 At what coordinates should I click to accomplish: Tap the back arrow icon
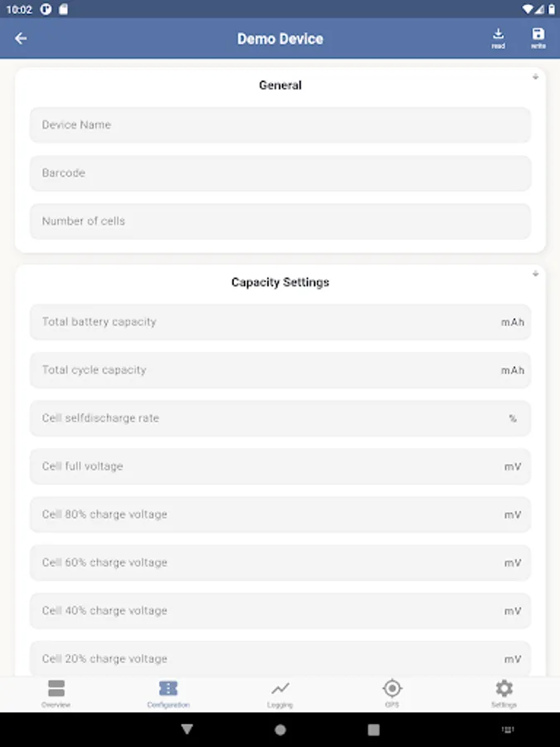21,38
